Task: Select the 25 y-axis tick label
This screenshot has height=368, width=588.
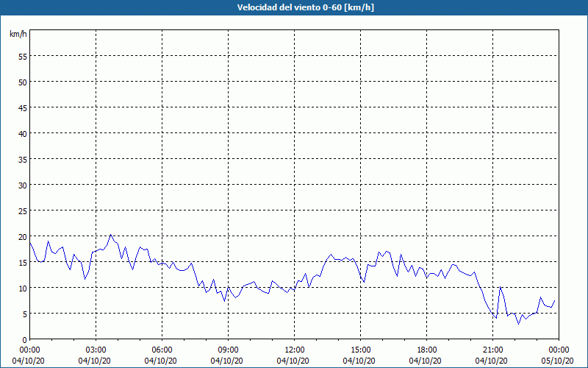Action: [x=22, y=210]
